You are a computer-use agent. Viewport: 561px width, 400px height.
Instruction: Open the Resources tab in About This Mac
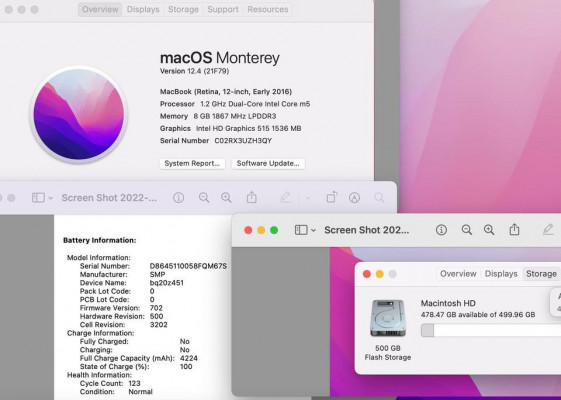pos(268,9)
